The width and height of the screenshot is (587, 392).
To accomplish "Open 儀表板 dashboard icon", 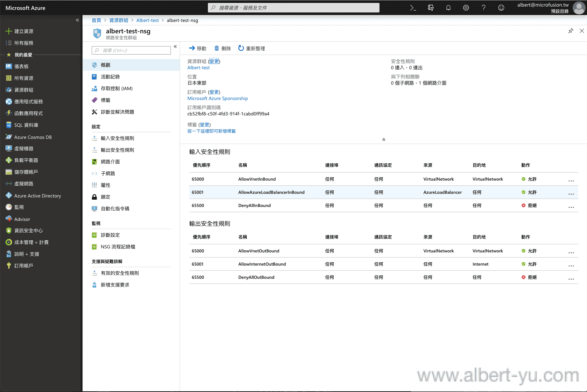I will point(9,66).
